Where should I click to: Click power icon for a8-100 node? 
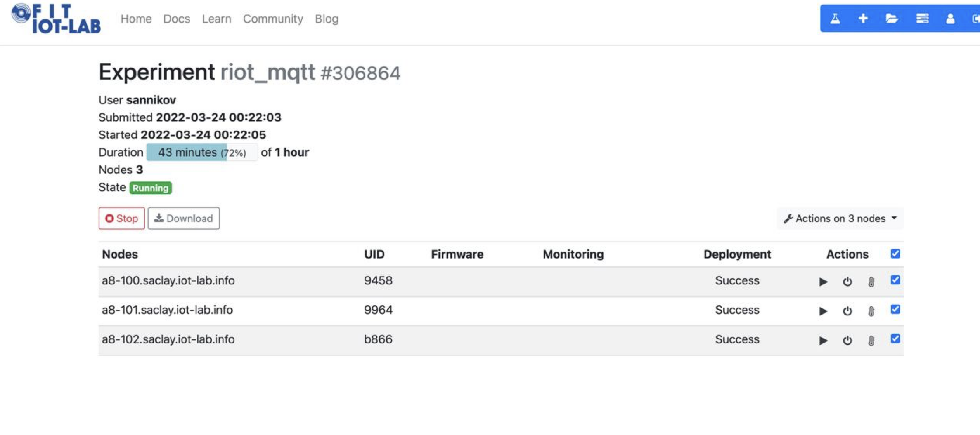(847, 282)
